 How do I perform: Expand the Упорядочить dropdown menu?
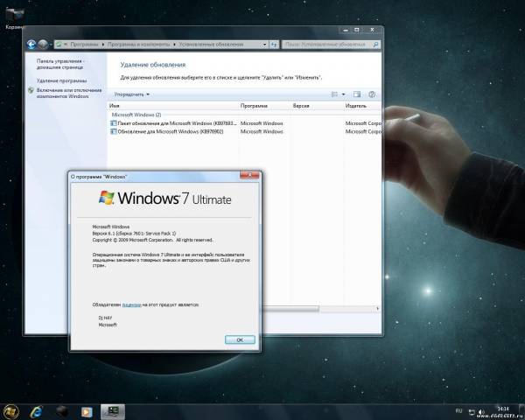(132, 94)
